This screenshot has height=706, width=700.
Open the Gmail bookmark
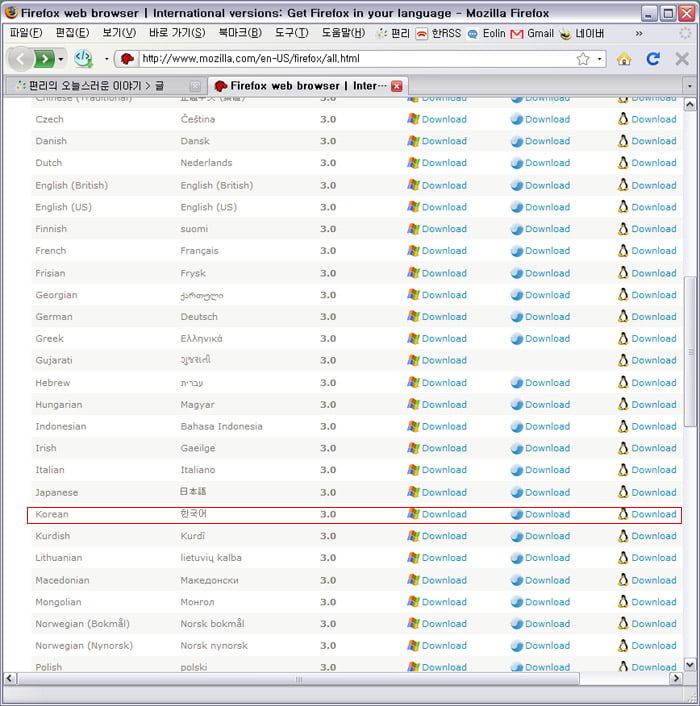532,33
